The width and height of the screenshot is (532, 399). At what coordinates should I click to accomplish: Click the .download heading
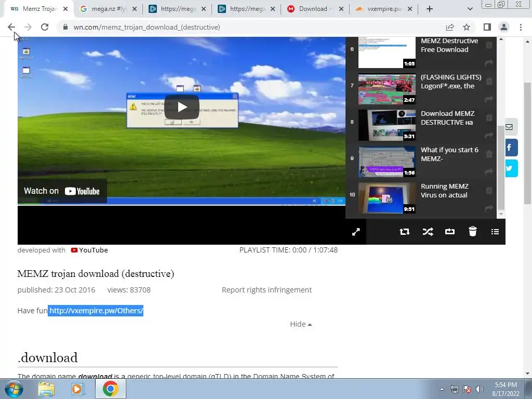tap(48, 357)
